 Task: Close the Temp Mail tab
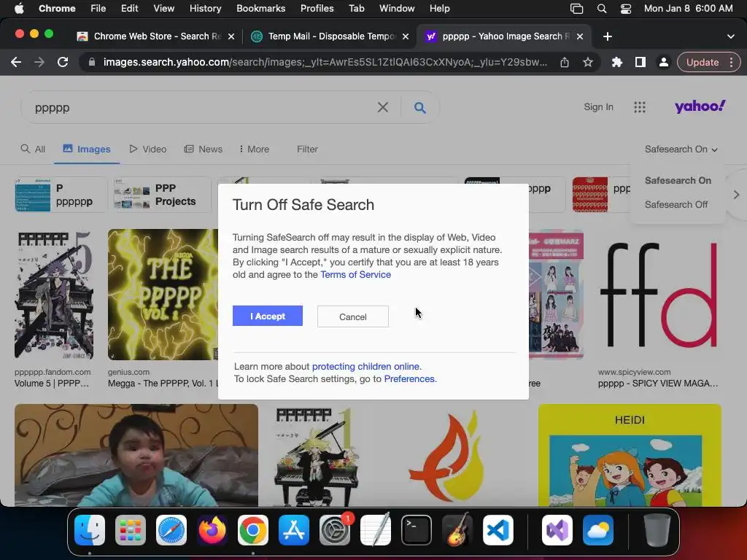coord(406,36)
